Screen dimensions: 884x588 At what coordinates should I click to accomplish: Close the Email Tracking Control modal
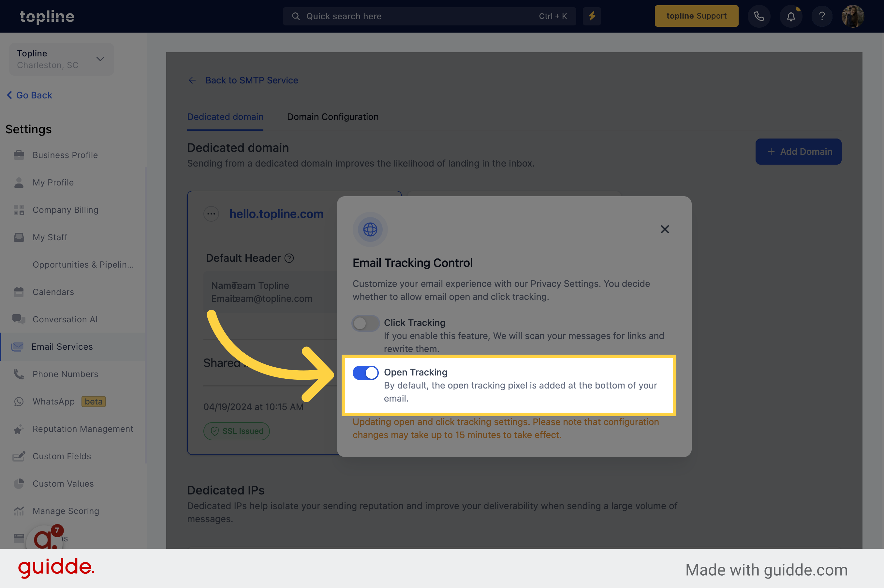pos(665,229)
